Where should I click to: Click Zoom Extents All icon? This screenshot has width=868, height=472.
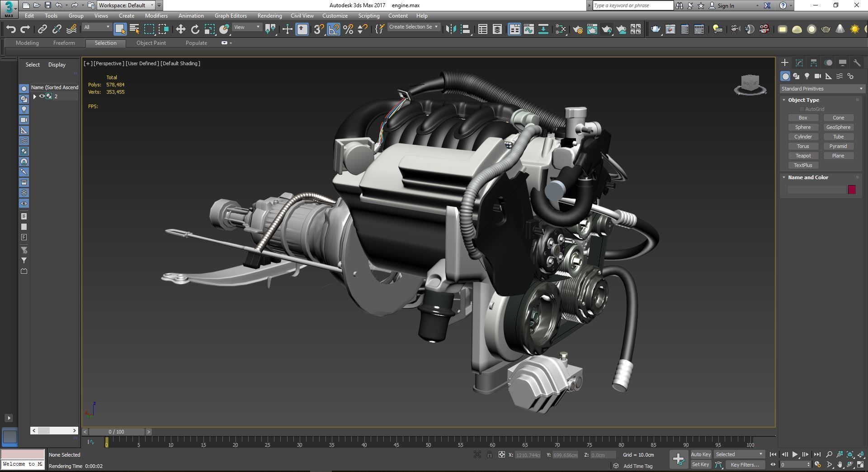click(x=850, y=454)
